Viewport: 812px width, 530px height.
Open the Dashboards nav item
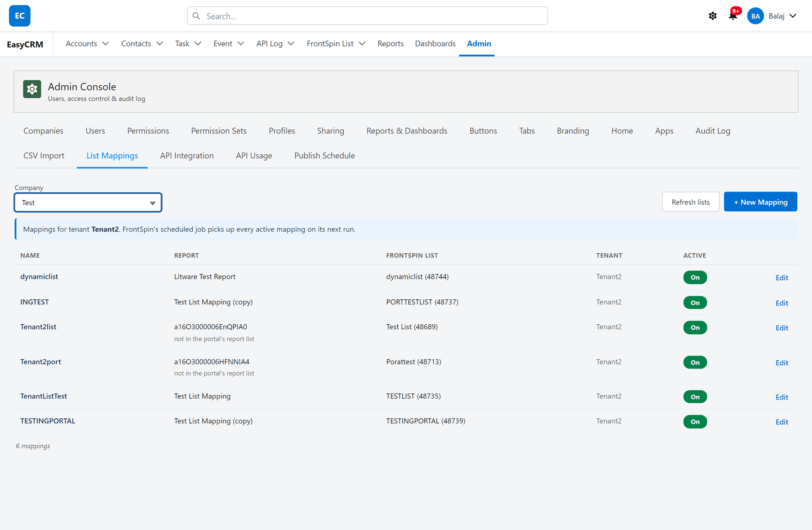[435, 43]
